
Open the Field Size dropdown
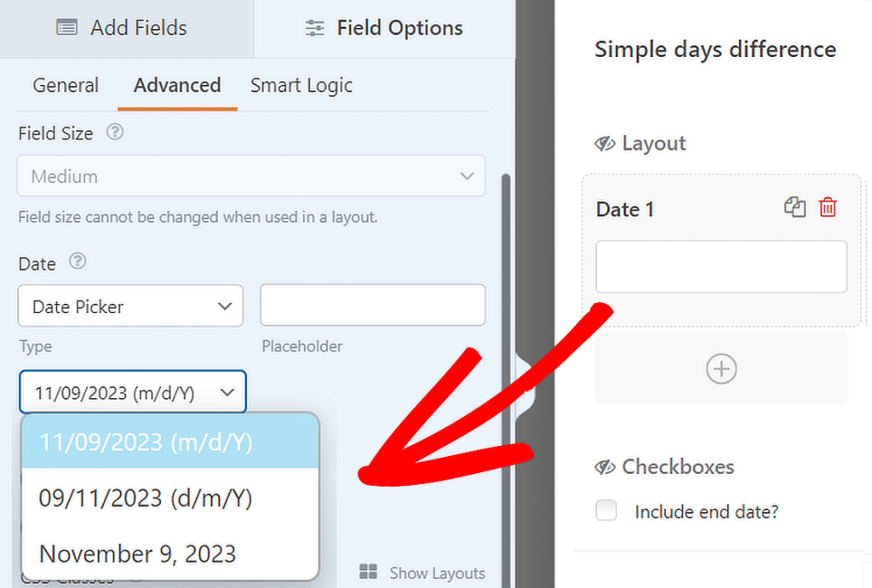pos(251,175)
